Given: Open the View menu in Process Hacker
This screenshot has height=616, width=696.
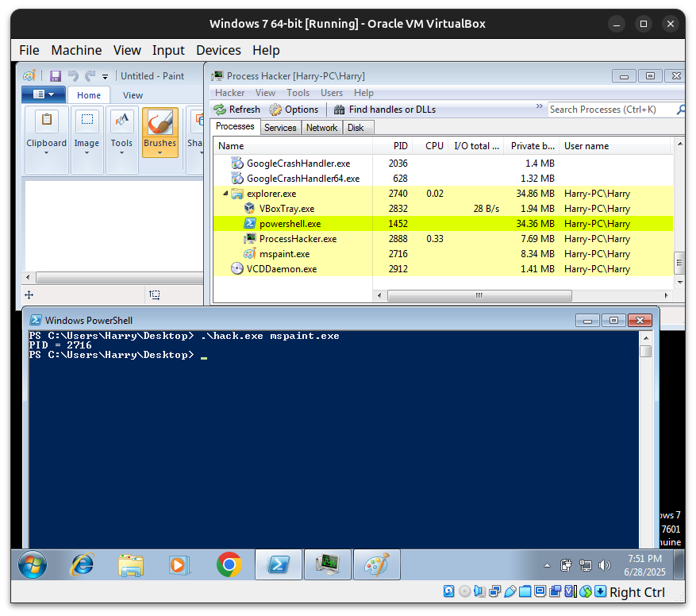Looking at the screenshot, I should (x=265, y=93).
